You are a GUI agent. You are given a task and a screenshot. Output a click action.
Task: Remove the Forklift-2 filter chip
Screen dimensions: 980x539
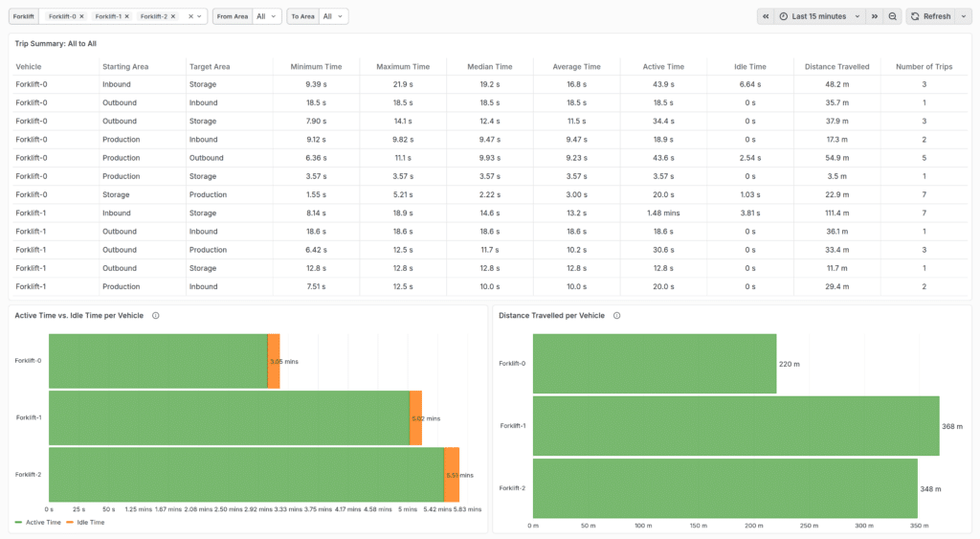tap(173, 17)
